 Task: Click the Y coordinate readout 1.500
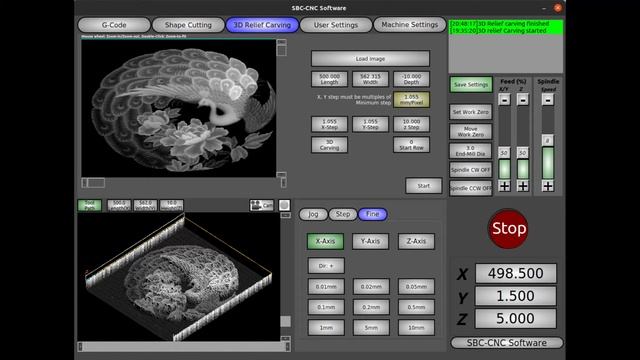[516, 296]
